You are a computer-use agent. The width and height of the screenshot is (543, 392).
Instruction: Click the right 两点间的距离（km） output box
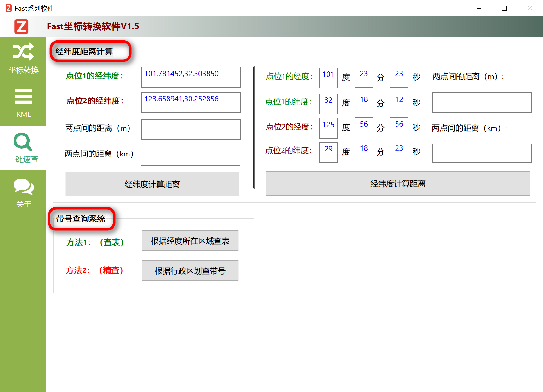(x=482, y=153)
